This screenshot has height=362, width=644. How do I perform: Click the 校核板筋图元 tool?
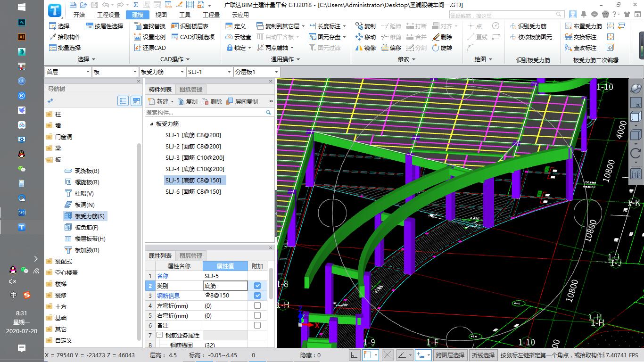pyautogui.click(x=531, y=37)
